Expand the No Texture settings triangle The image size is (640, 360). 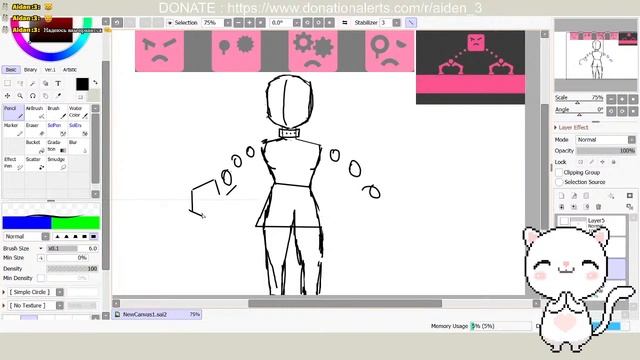(4, 305)
